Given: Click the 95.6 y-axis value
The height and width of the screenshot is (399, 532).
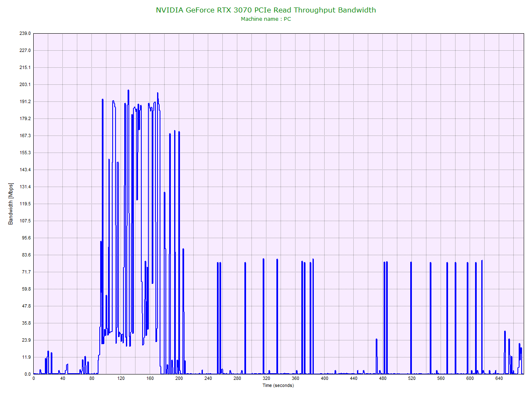Looking at the screenshot, I should (27, 238).
